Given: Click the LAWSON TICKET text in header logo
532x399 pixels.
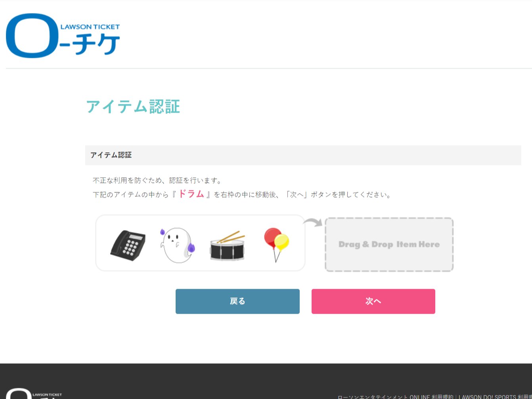Looking at the screenshot, I should pos(90,27).
